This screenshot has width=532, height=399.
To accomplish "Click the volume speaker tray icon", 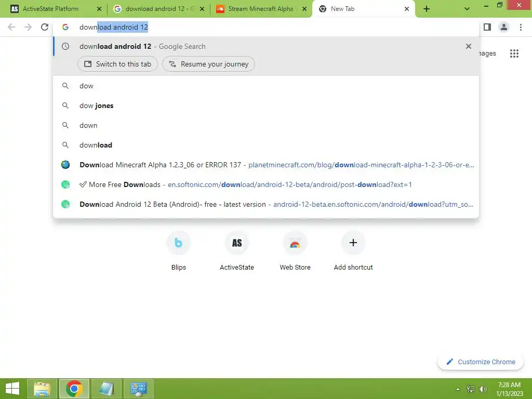I will [483, 389].
